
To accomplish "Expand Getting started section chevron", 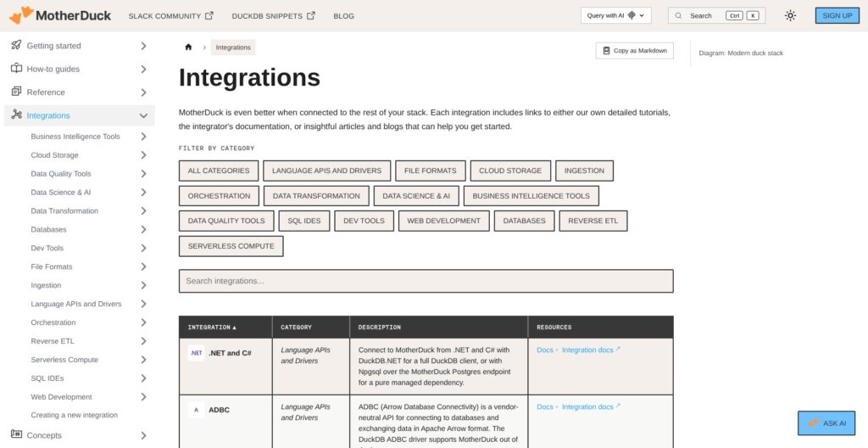I will pyautogui.click(x=143, y=46).
